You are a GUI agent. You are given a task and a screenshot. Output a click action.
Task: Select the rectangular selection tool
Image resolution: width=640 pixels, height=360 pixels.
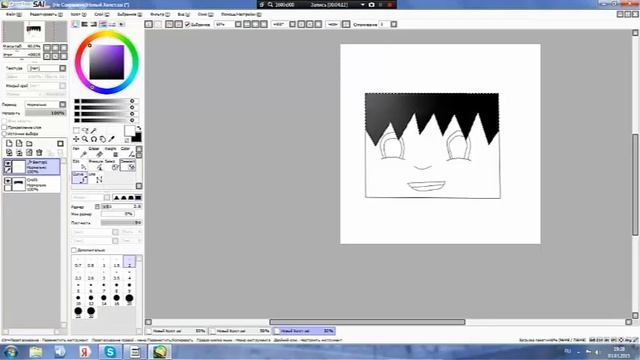pos(76,130)
